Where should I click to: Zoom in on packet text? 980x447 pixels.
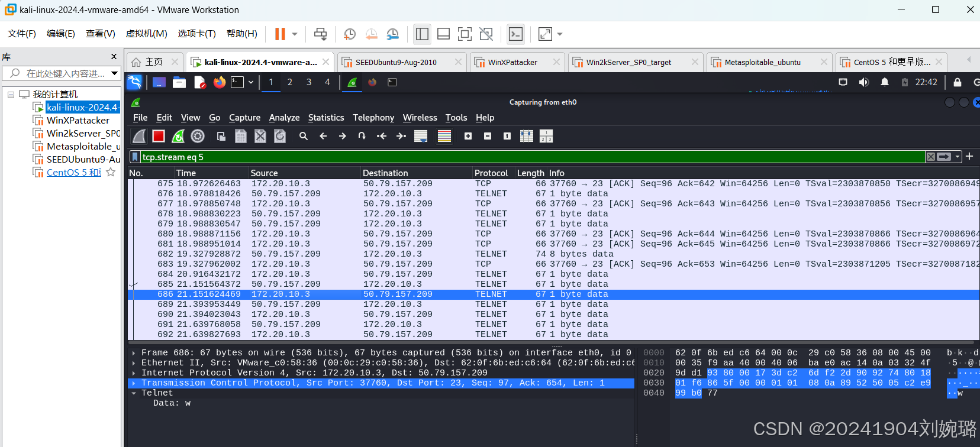coord(468,137)
